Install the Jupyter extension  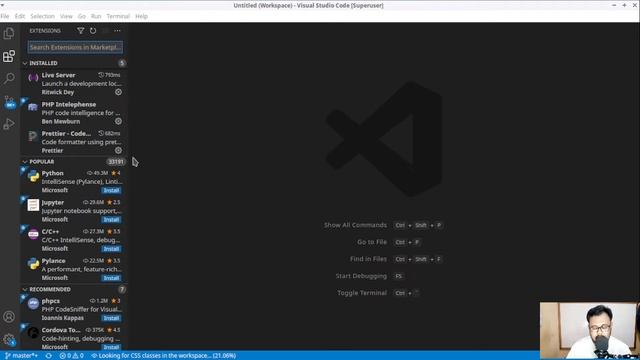(x=111, y=220)
